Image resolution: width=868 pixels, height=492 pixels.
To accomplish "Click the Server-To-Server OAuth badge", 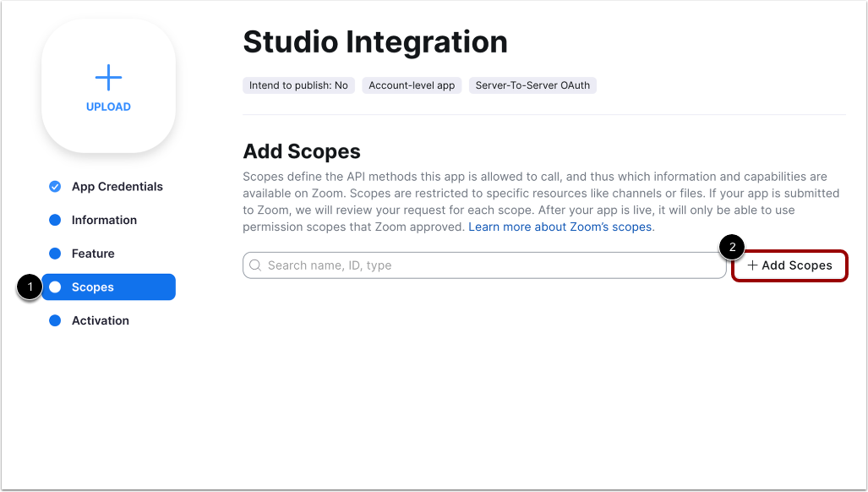I will click(532, 85).
